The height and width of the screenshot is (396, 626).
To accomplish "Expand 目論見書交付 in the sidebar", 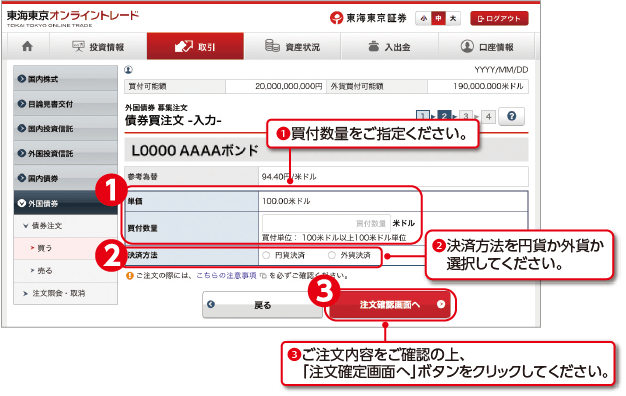I will click(x=65, y=104).
